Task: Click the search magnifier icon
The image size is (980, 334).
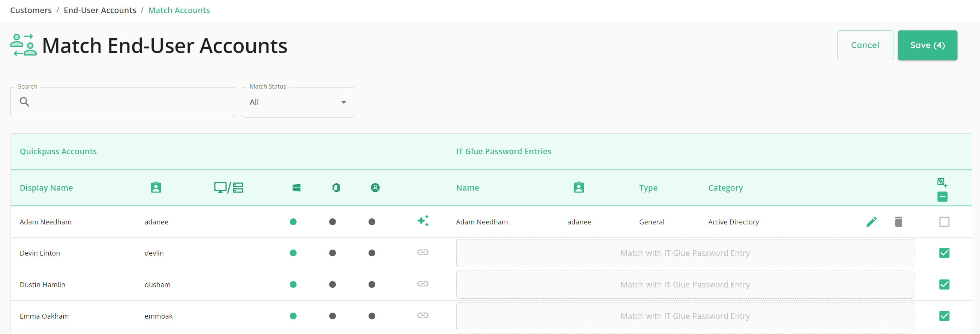Action: pos(24,102)
